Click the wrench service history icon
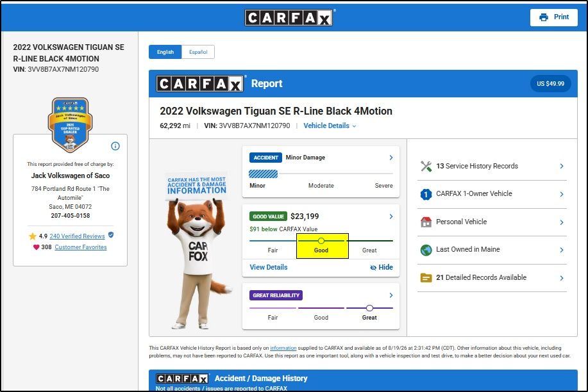 click(426, 166)
